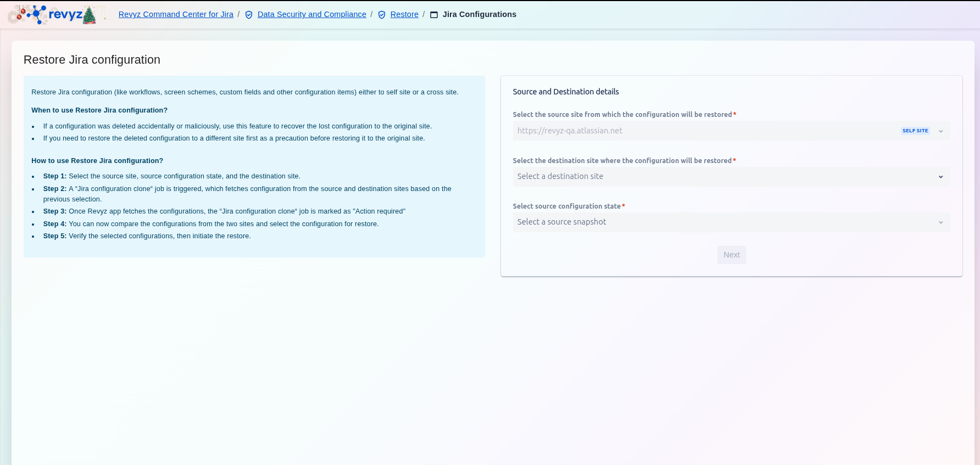Expand the source snapshot dropdown arrow

point(940,222)
